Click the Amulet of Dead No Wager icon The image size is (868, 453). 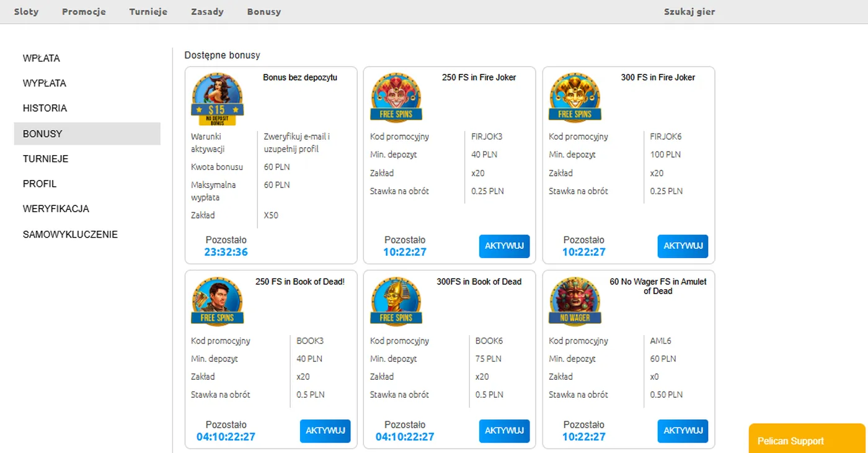(574, 302)
